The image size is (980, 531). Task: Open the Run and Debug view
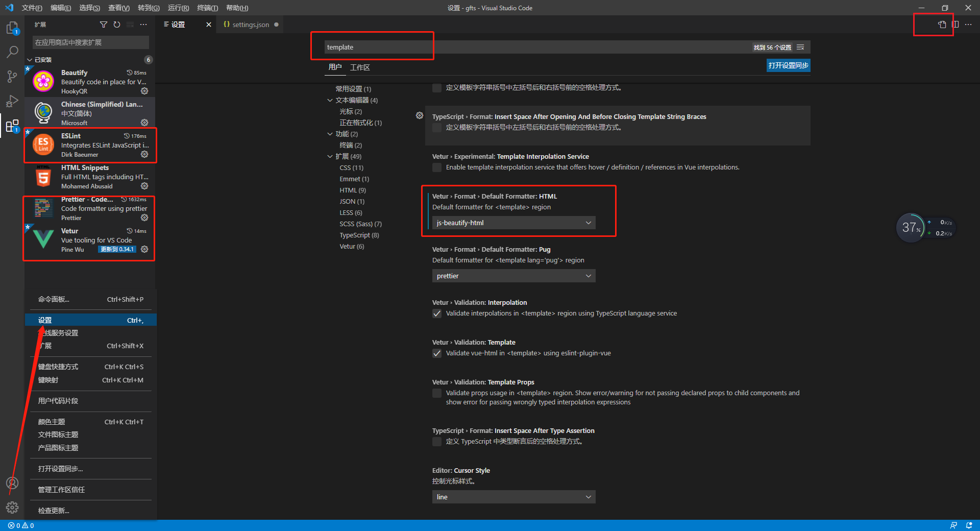click(12, 101)
